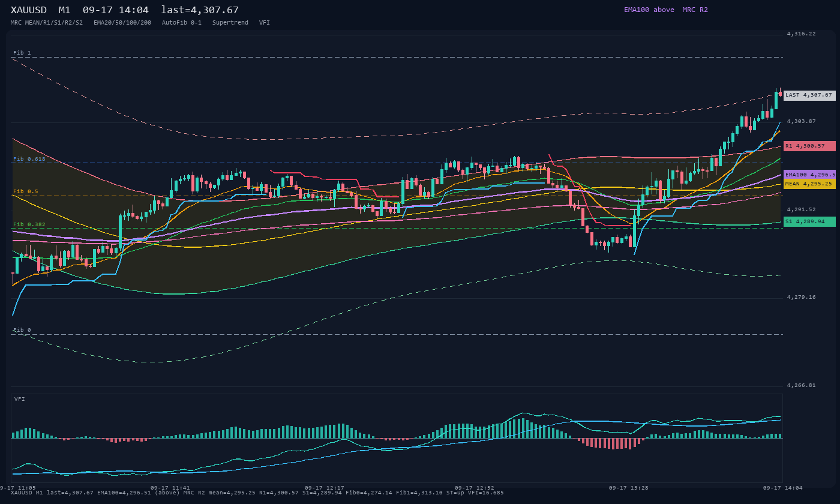Click the 09-17 12:52 time axis label
This screenshot has height=504, width=840.
click(475, 488)
